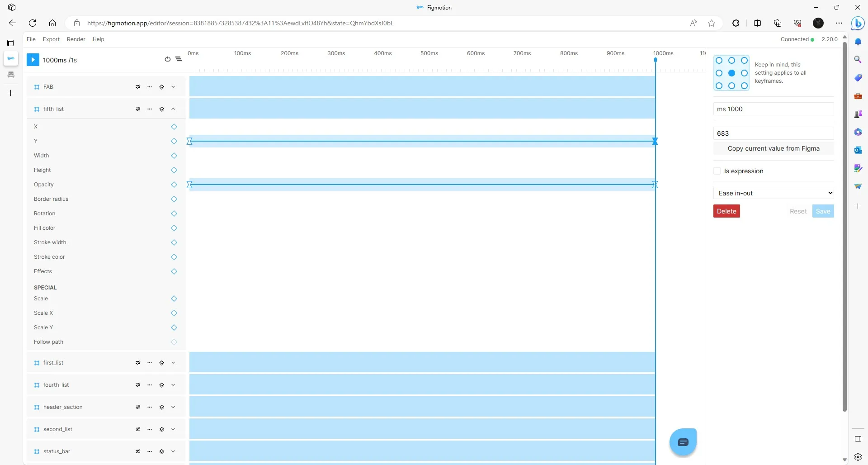Open the browser extensions menu
The image size is (868, 465).
click(736, 23)
